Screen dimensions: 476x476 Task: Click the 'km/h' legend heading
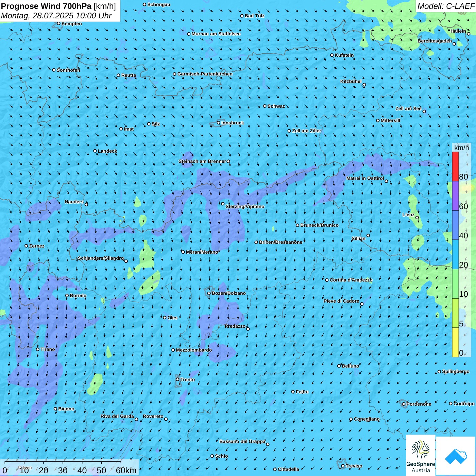click(x=461, y=148)
